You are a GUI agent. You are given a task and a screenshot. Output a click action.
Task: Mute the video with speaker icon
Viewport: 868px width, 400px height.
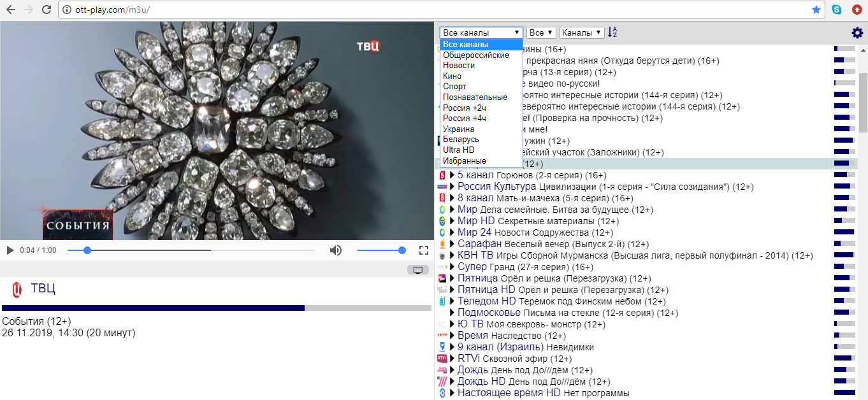[x=335, y=250]
